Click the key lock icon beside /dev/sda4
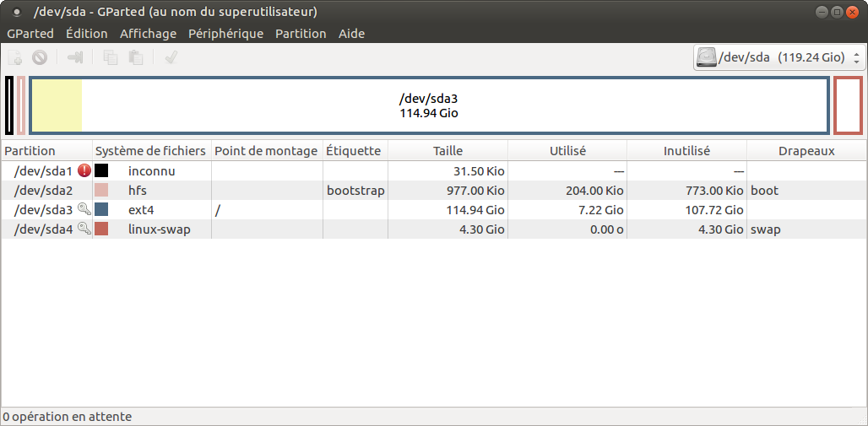Image resolution: width=868 pixels, height=426 pixels. click(x=84, y=229)
